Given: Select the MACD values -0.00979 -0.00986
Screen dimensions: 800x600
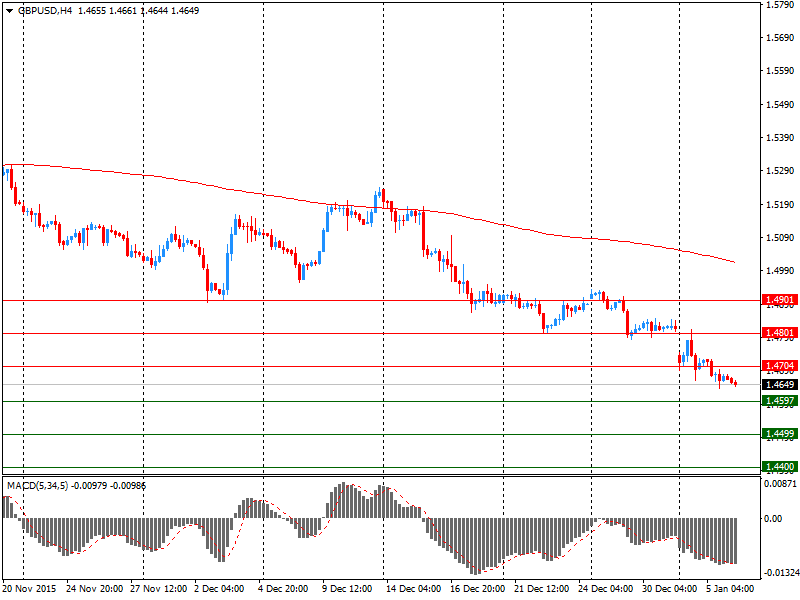Looking at the screenshot, I should coord(108,486).
